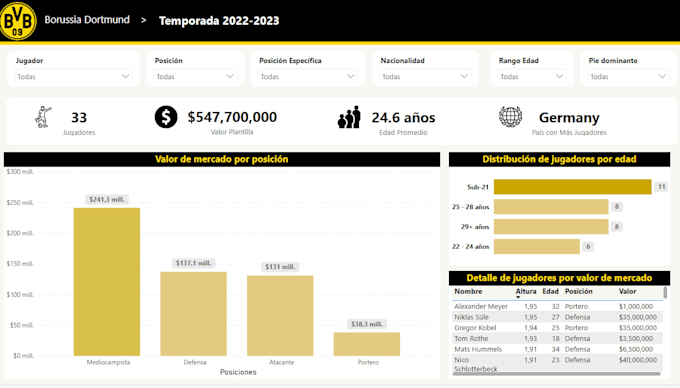
Task: Open the Jugador filter dropdown
Action: coord(73,76)
